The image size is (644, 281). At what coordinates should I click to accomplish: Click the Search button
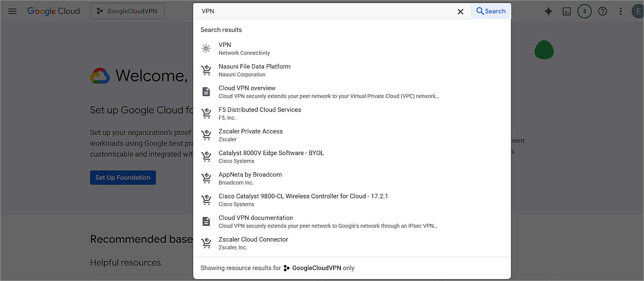click(x=491, y=11)
